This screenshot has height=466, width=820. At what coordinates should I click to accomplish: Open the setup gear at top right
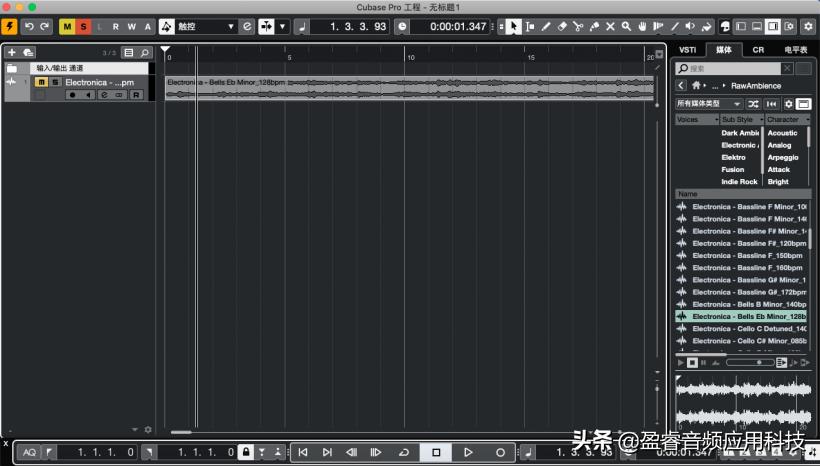coord(808,27)
